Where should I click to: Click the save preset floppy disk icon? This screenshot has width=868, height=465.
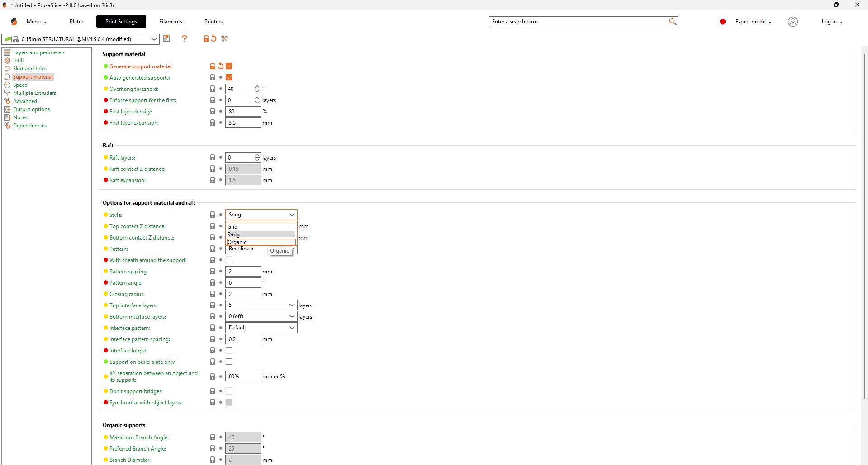tap(166, 39)
